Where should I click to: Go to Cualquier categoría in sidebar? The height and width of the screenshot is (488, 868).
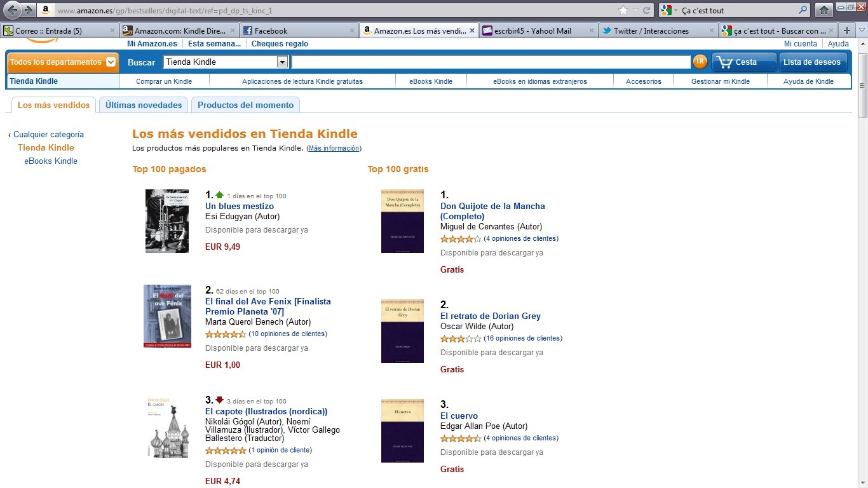tap(48, 135)
